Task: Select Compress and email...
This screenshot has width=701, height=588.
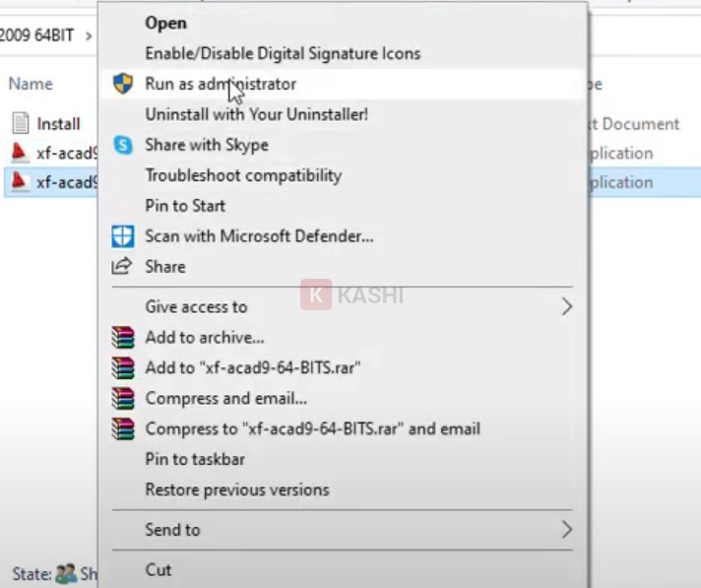Action: (226, 399)
